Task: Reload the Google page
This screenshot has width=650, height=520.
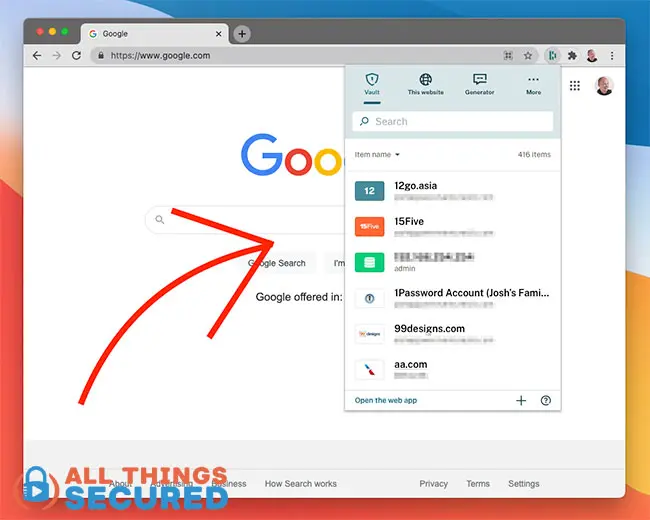Action: (x=76, y=55)
